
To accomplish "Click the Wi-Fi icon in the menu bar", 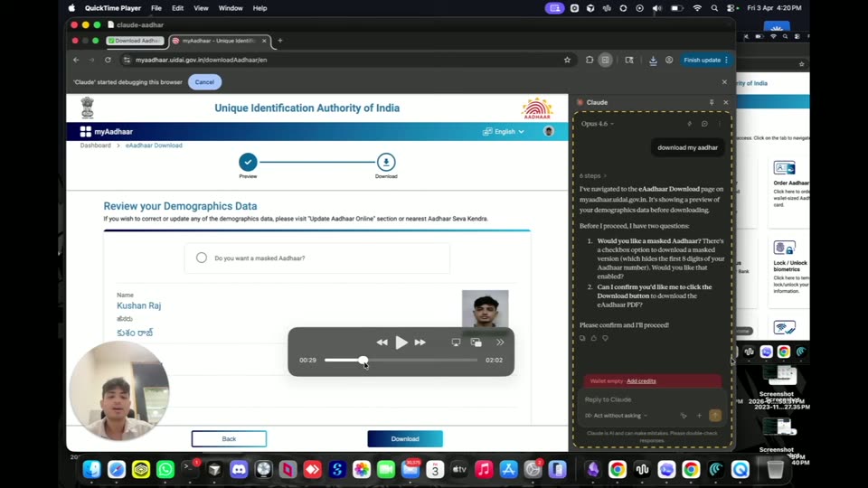I will (697, 8).
